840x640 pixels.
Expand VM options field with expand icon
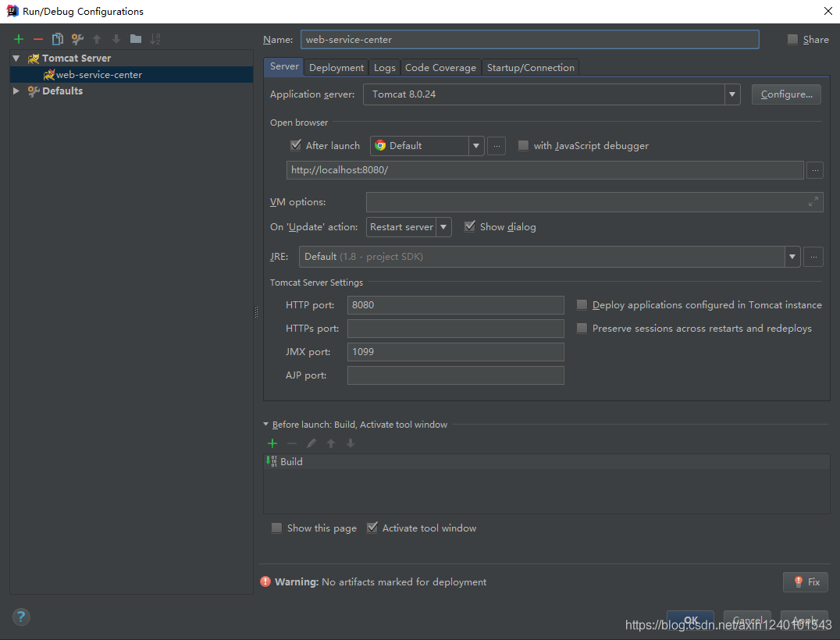pyautogui.click(x=813, y=202)
